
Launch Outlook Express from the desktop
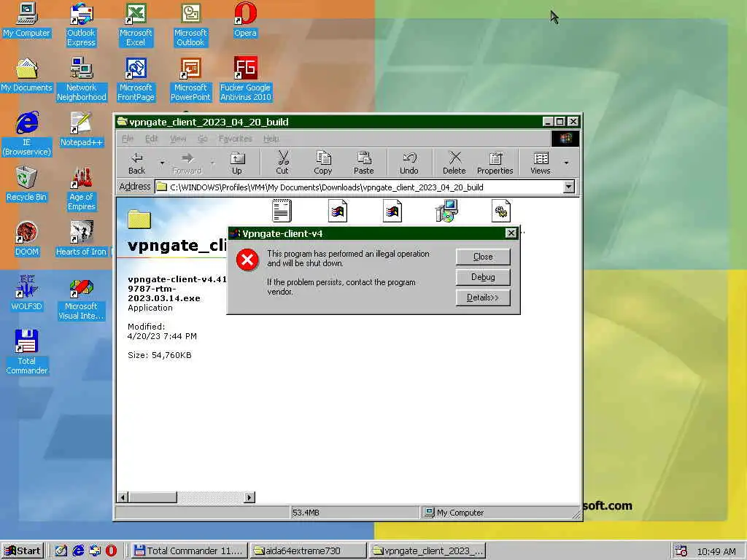(x=81, y=25)
